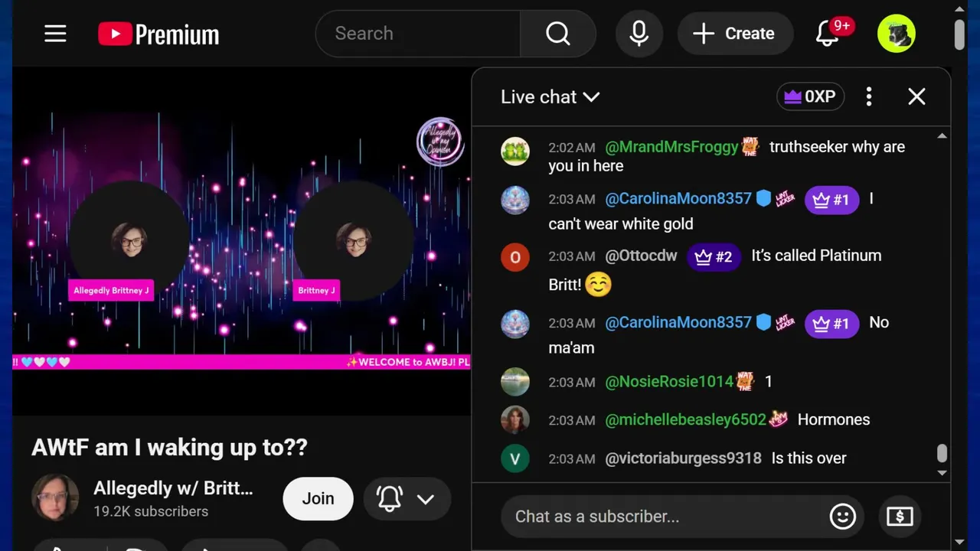This screenshot has width=980, height=551.
Task: Focus the Search input field
Action: [x=417, y=34]
